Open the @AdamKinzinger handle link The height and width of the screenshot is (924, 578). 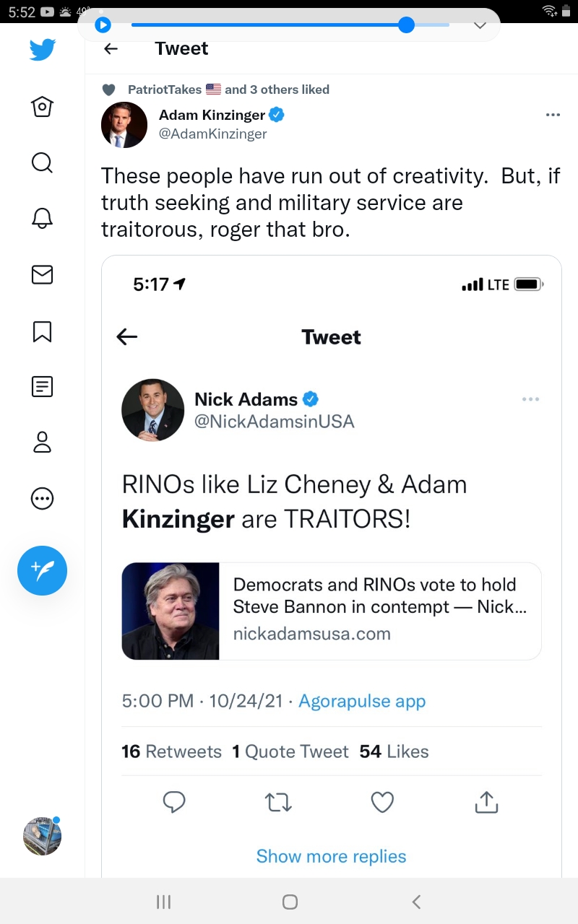click(212, 134)
